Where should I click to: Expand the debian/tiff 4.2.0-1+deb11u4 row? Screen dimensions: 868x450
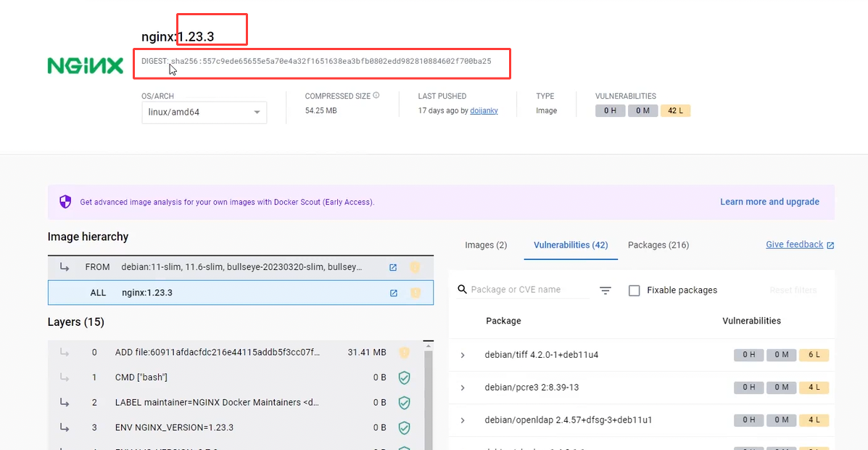[463, 355]
